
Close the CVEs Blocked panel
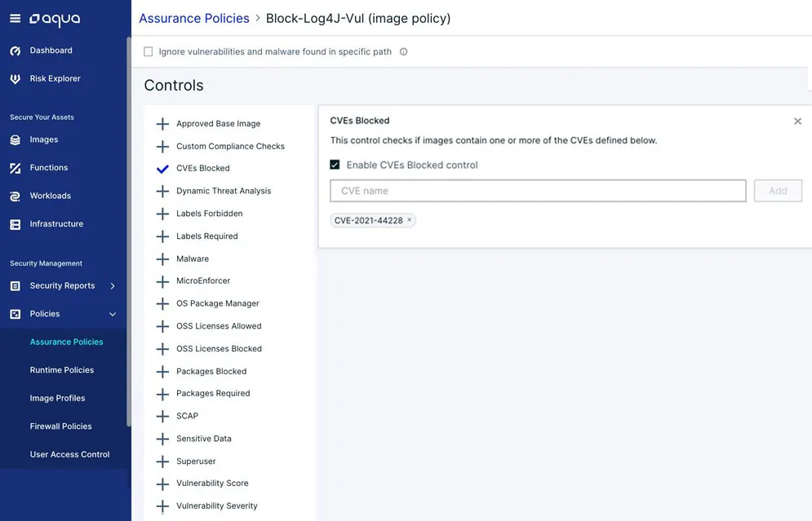(797, 121)
